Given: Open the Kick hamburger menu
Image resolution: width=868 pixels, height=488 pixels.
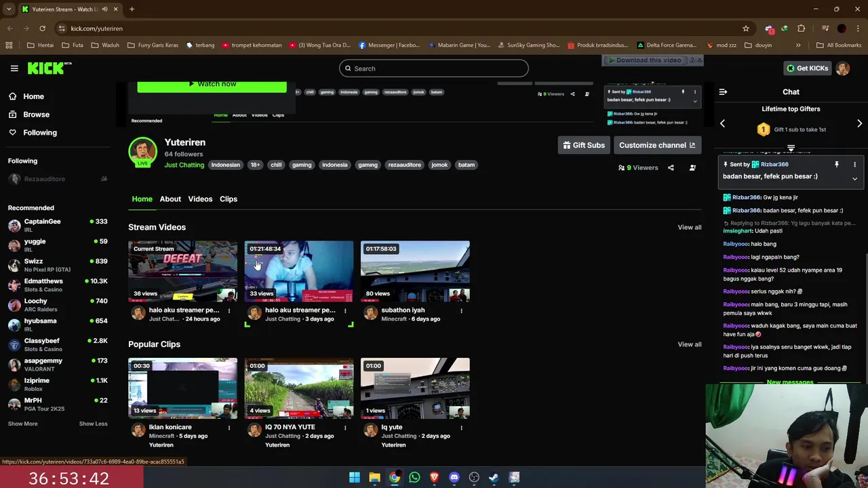Looking at the screenshot, I should (14, 68).
